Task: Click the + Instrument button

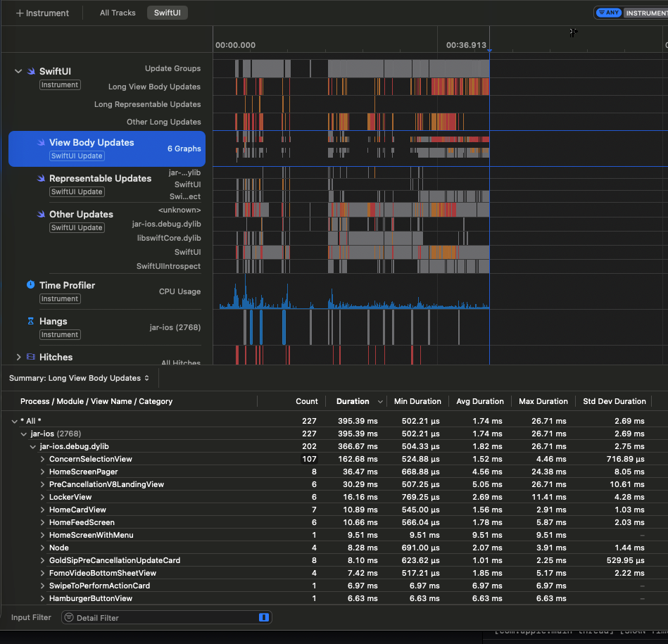Action: tap(42, 13)
